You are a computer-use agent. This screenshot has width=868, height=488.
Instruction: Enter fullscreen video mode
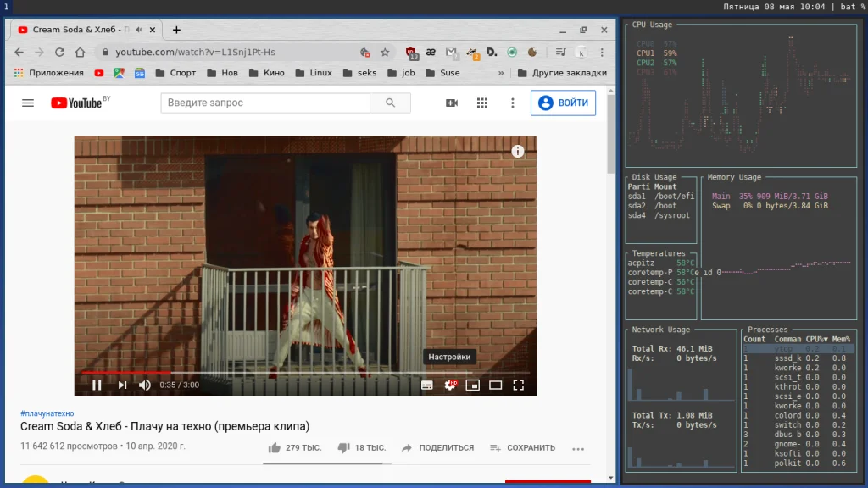pyautogui.click(x=519, y=385)
